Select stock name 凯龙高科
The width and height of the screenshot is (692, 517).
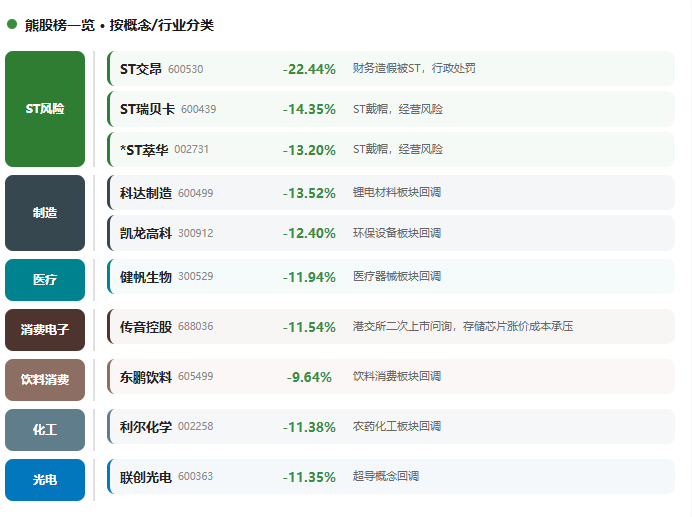pyautogui.click(x=146, y=233)
